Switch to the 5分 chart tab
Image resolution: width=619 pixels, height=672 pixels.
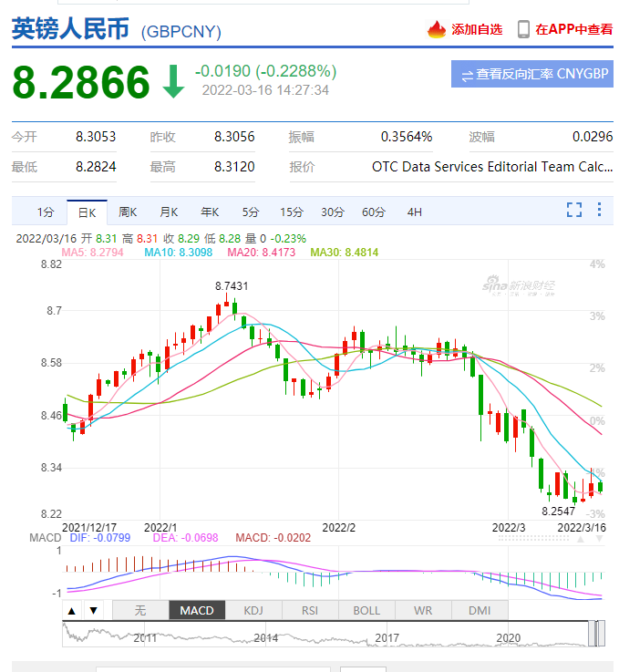coord(251,212)
